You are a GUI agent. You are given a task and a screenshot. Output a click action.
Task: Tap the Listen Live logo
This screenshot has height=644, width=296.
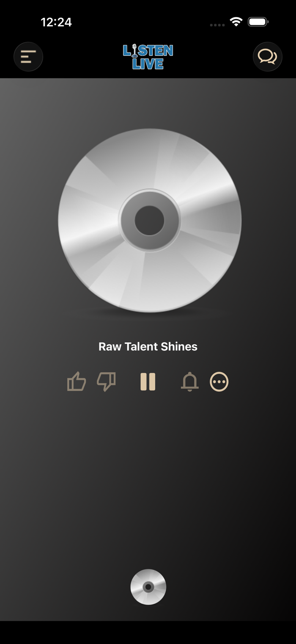[148, 57]
